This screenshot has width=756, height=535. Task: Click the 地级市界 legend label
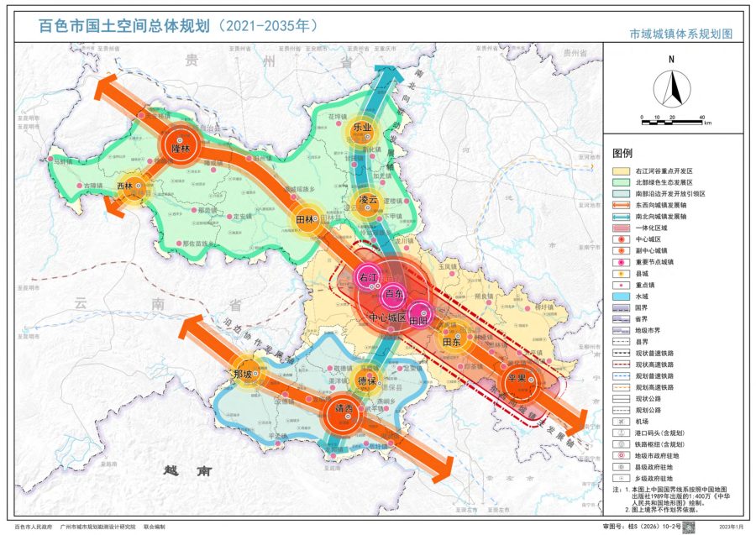[648, 331]
